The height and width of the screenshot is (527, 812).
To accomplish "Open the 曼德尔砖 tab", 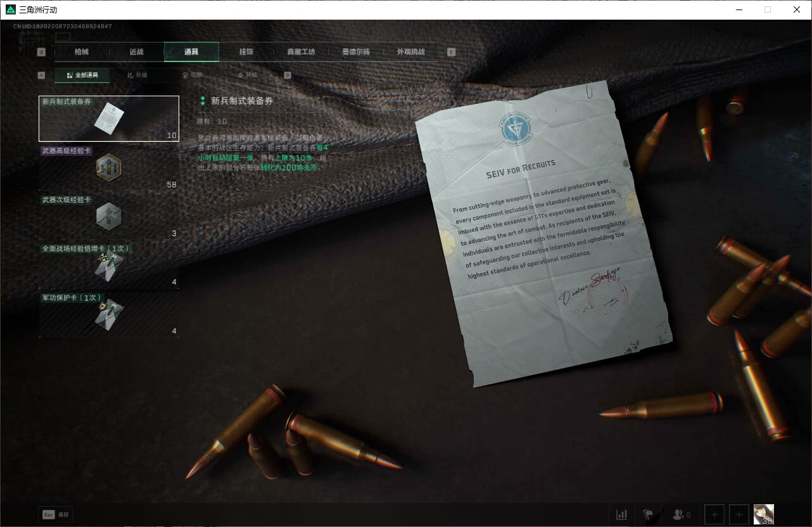I will tap(355, 52).
